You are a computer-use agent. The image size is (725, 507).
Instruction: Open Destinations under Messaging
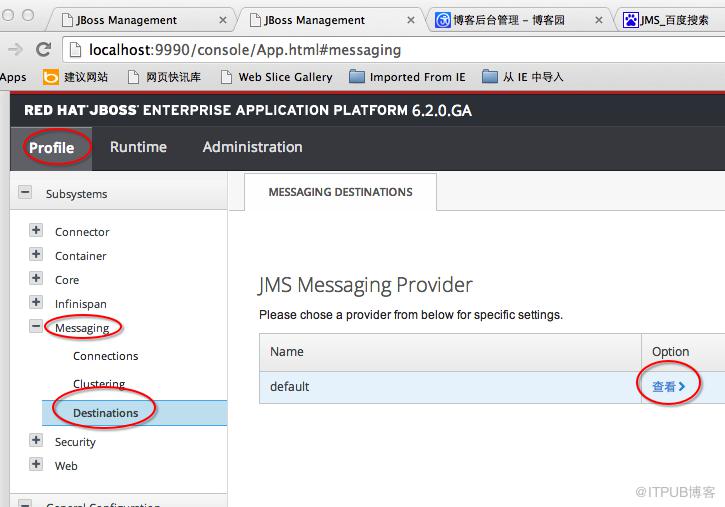(134, 413)
